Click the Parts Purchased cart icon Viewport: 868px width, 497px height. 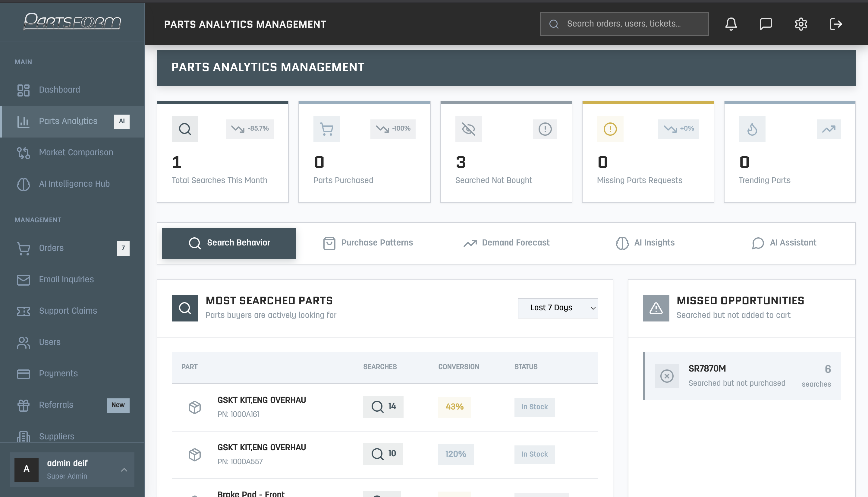[x=327, y=129]
